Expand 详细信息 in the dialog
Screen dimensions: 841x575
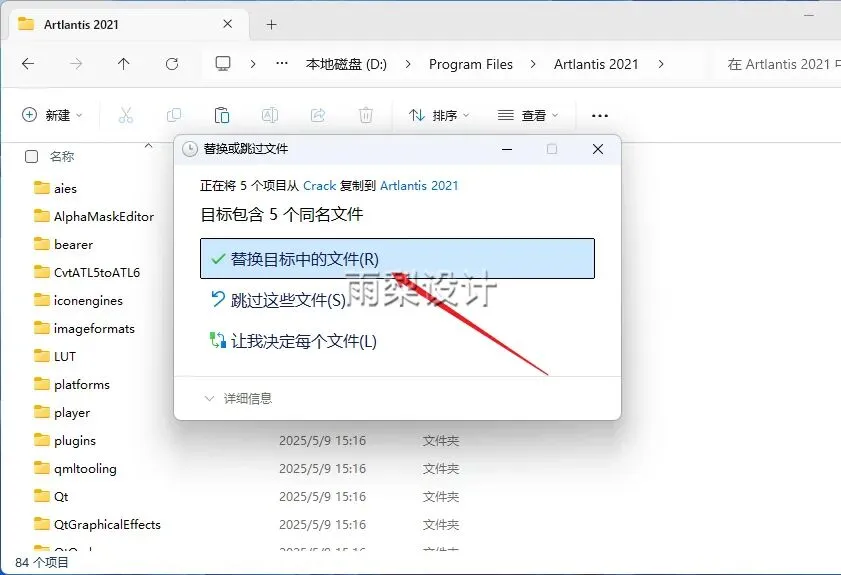[238, 399]
